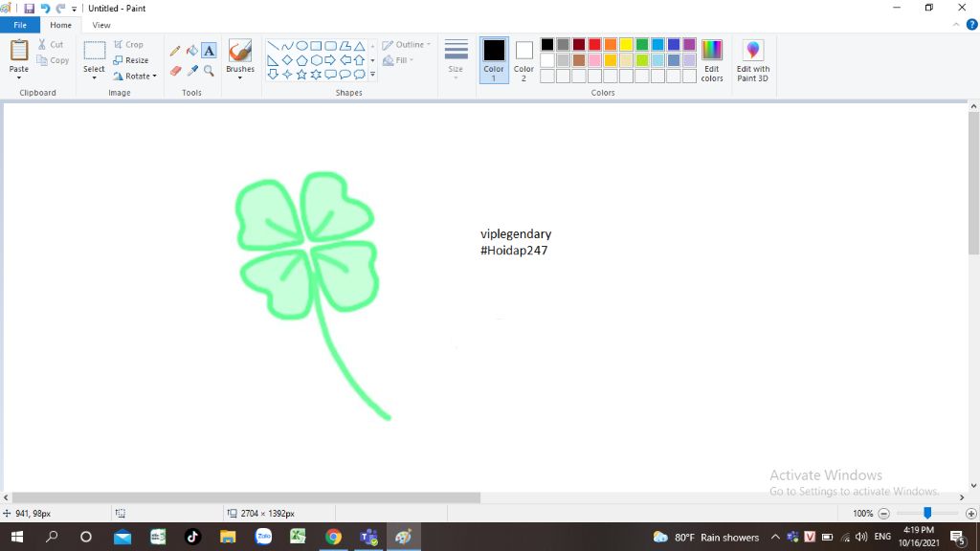Click the Crop button
Image resolution: width=980 pixels, height=551 pixels.
point(129,44)
